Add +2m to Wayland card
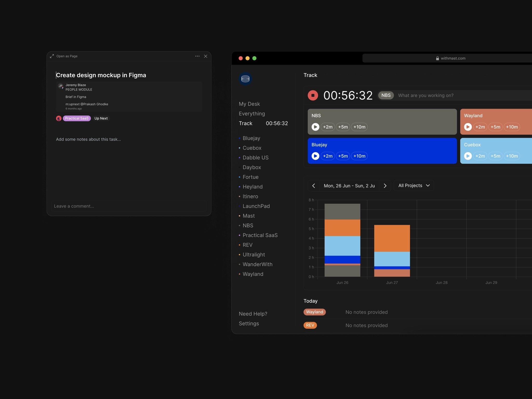532x399 pixels. (480, 127)
